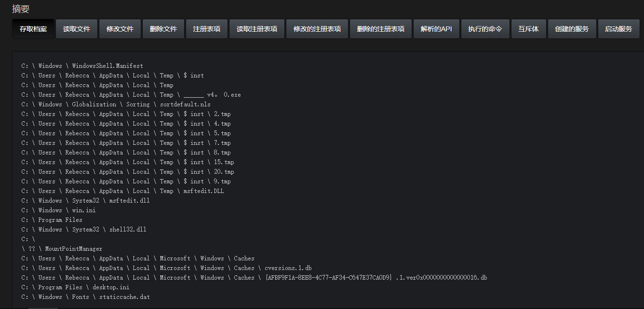Select the win.ini path entry

(58, 210)
